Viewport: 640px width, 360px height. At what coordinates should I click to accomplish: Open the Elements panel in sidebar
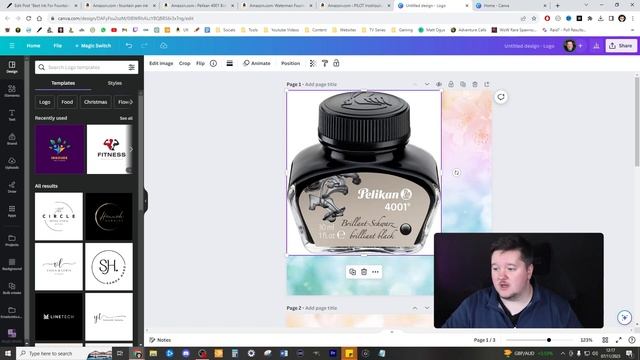point(12,91)
